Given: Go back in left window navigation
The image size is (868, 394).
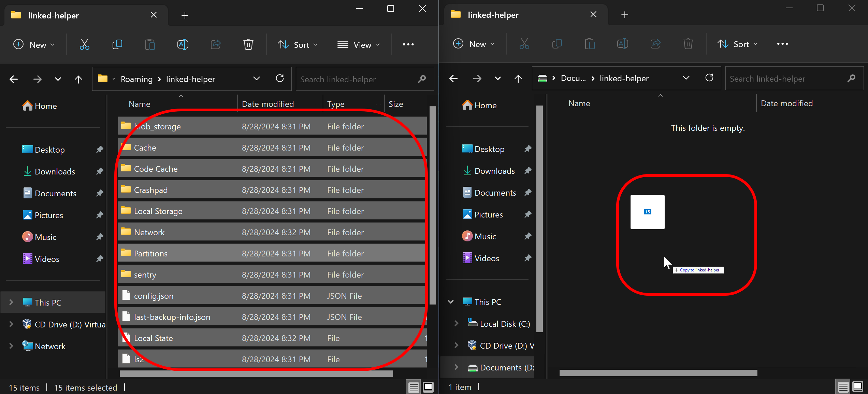Looking at the screenshot, I should pos(14,79).
